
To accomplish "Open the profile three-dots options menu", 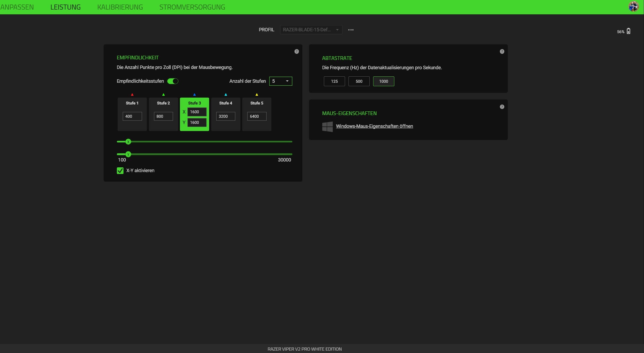I will (x=351, y=30).
